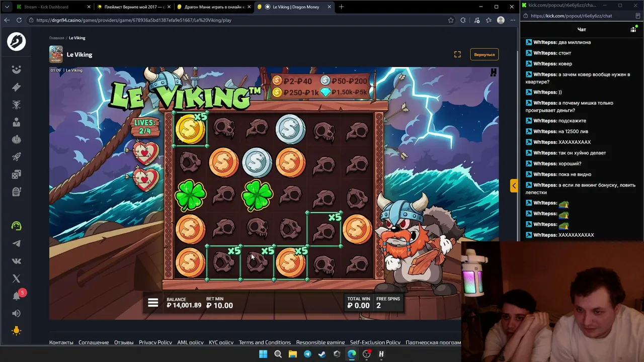Open the X social link in sidebar
Viewport: 644px width, 362px height.
tap(16, 279)
